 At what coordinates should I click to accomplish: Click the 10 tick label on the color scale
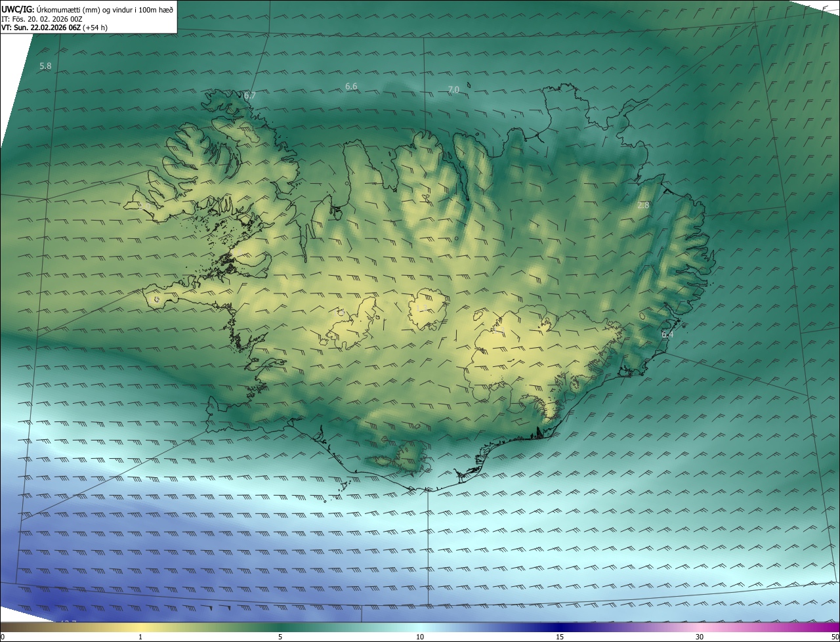point(420,637)
